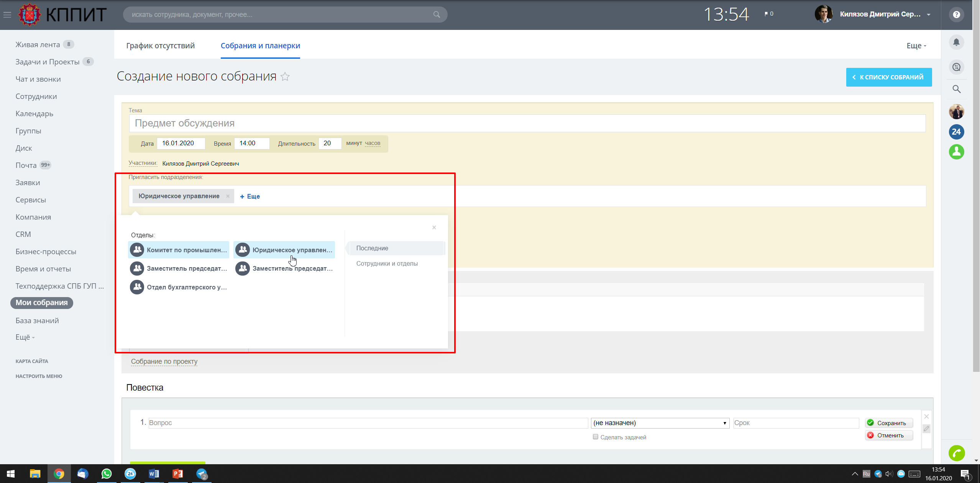This screenshot has width=980, height=483.
Task: Toggle the Сделать задачей checkbox
Action: click(x=595, y=437)
